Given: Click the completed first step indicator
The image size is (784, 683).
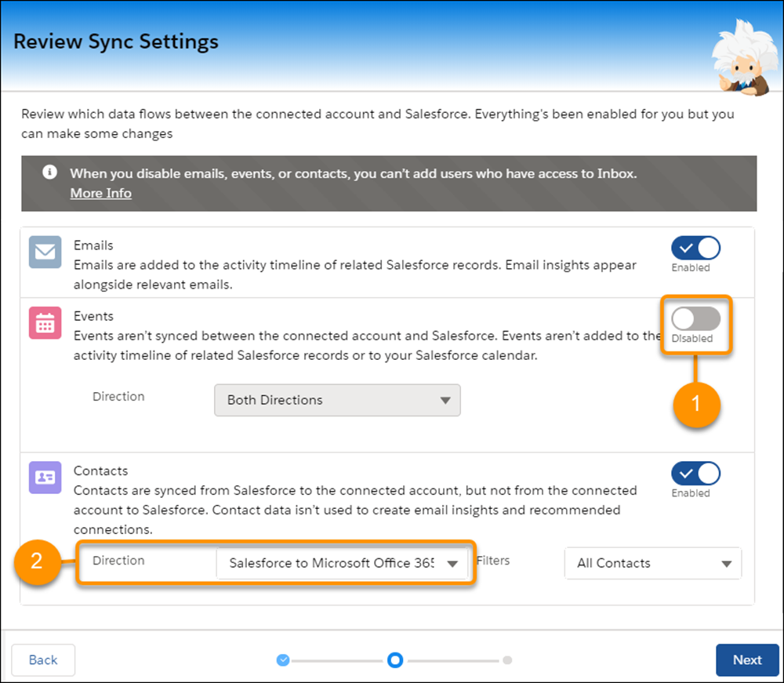Looking at the screenshot, I should 283,660.
